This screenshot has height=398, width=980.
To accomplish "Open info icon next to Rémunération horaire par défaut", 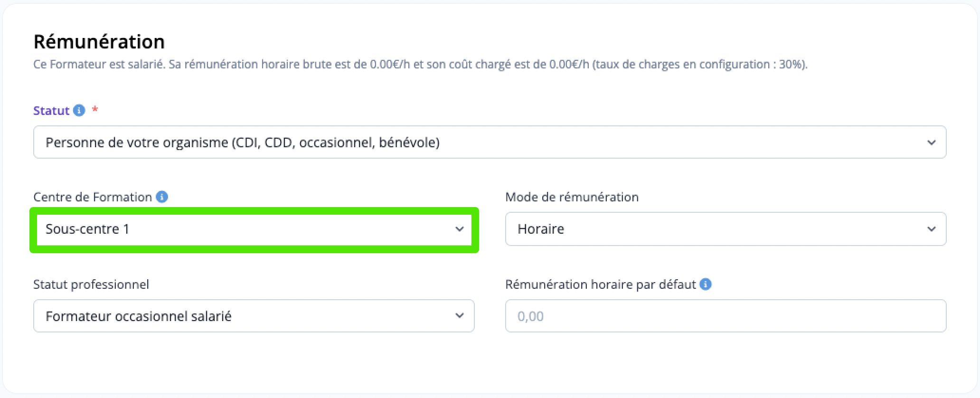I will click(706, 284).
